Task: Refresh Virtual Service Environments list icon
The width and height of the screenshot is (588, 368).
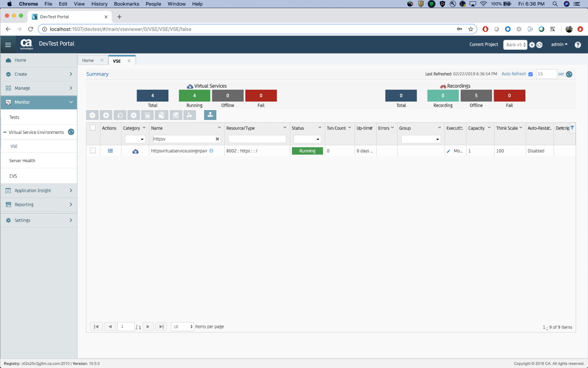Action: click(x=71, y=132)
